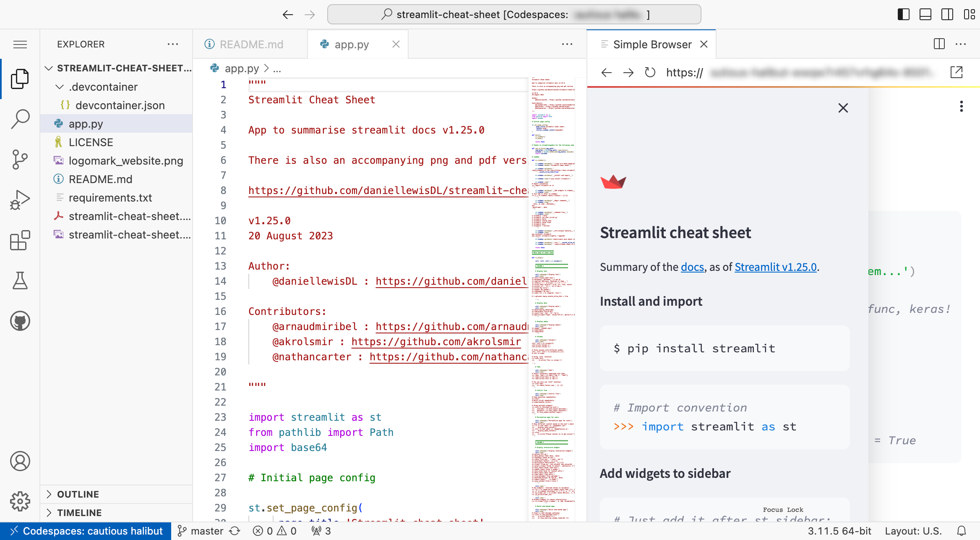Open the Run and Debug view
The image size is (980, 540).
coord(20,200)
